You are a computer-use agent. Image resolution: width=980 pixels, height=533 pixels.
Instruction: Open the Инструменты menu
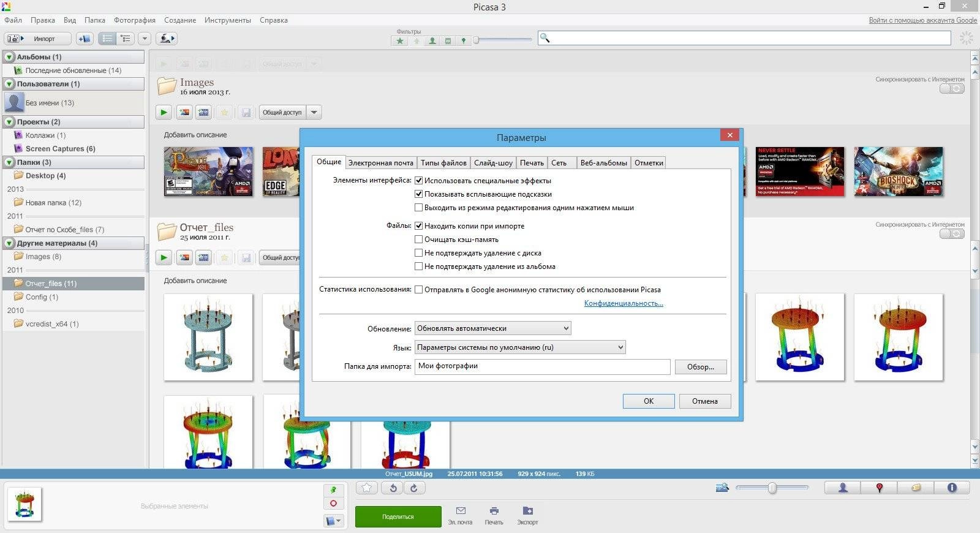click(x=228, y=20)
